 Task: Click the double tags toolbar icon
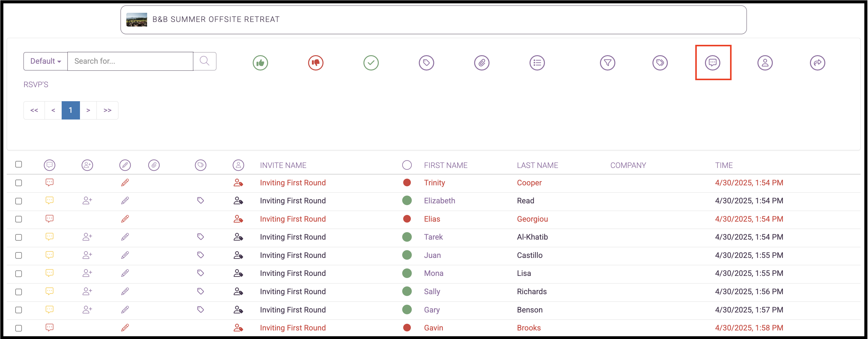pos(660,62)
